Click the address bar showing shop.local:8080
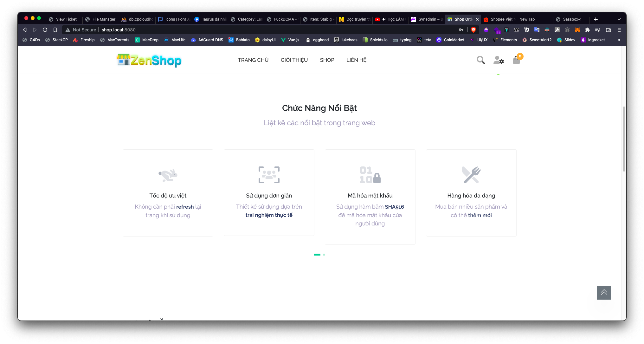Screen dimensions: 644x344 pos(119,30)
